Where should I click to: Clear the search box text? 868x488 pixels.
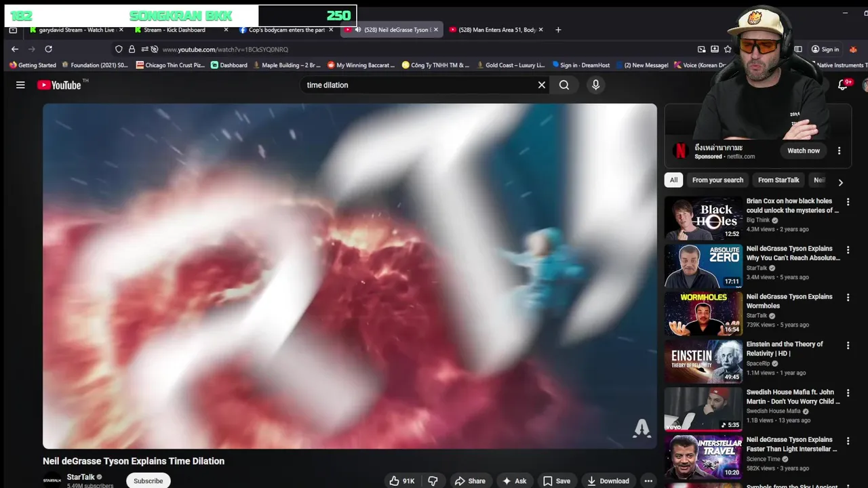pyautogui.click(x=542, y=85)
